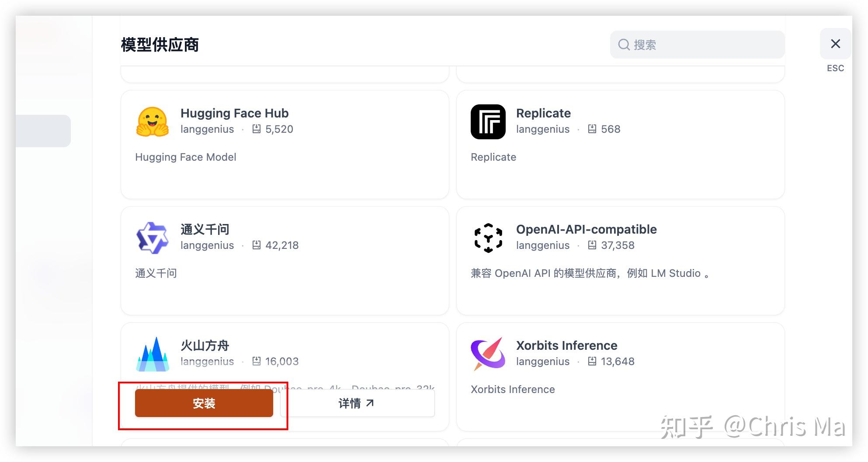
Task: Select the OpenAI-API-compatible card title
Action: 587,229
